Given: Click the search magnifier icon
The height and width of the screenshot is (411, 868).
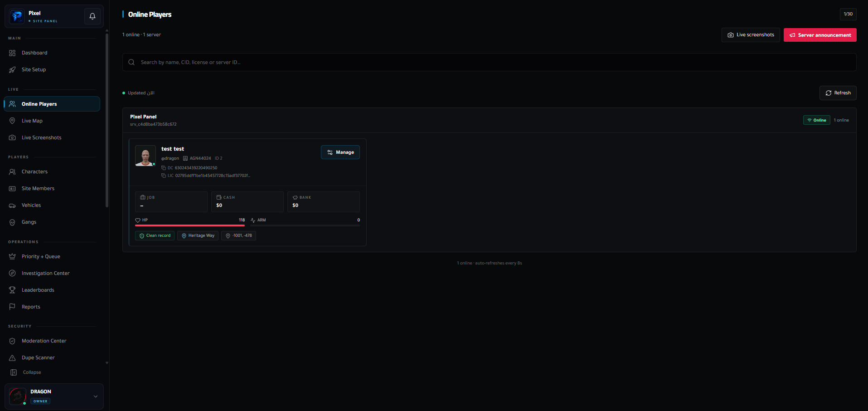Looking at the screenshot, I should click(131, 62).
